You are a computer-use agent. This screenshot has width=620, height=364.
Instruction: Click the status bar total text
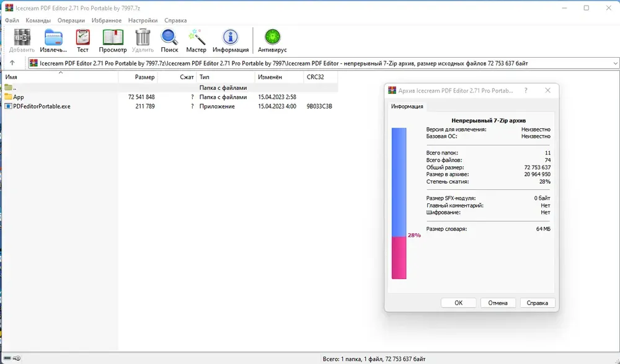click(x=374, y=359)
